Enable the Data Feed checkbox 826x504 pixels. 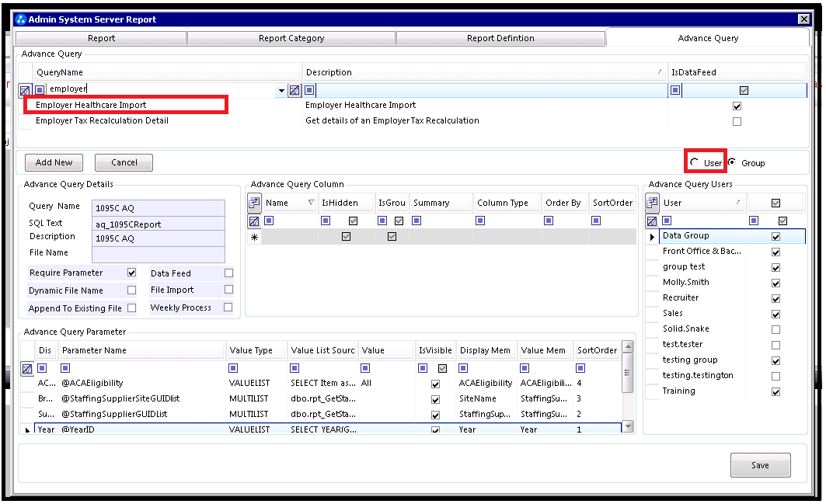[x=228, y=273]
